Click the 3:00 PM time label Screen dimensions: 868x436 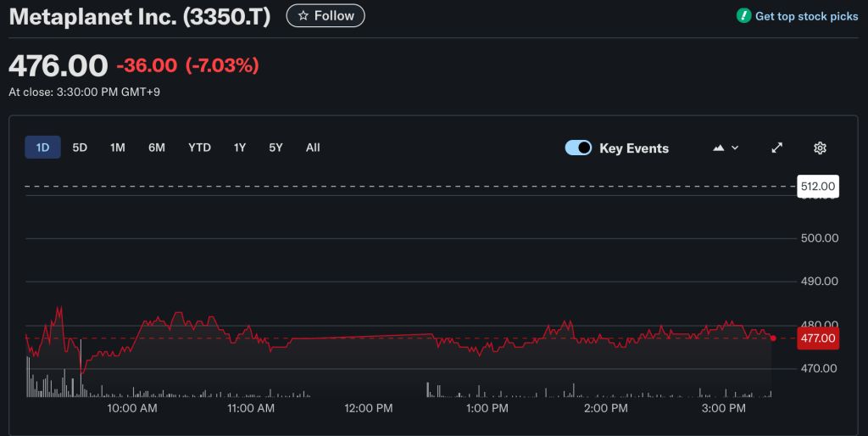pos(724,408)
